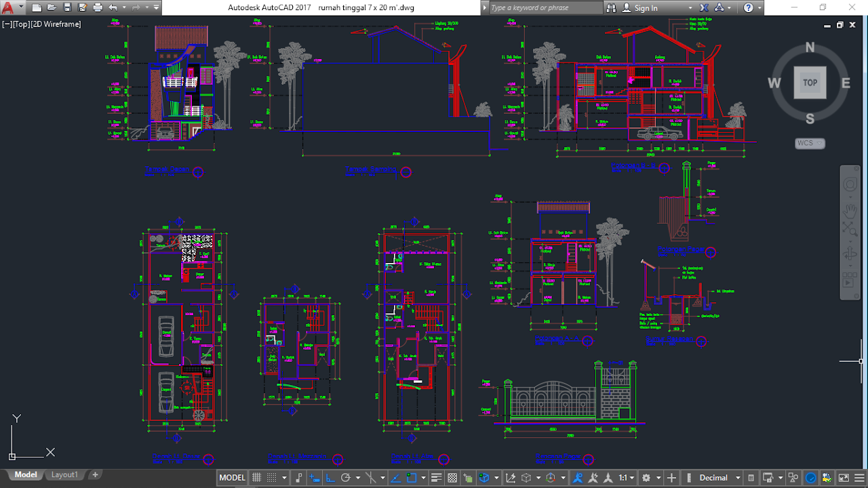868x488 pixels.
Task: Open the Undo history dropdown arrow
Action: click(123, 7)
